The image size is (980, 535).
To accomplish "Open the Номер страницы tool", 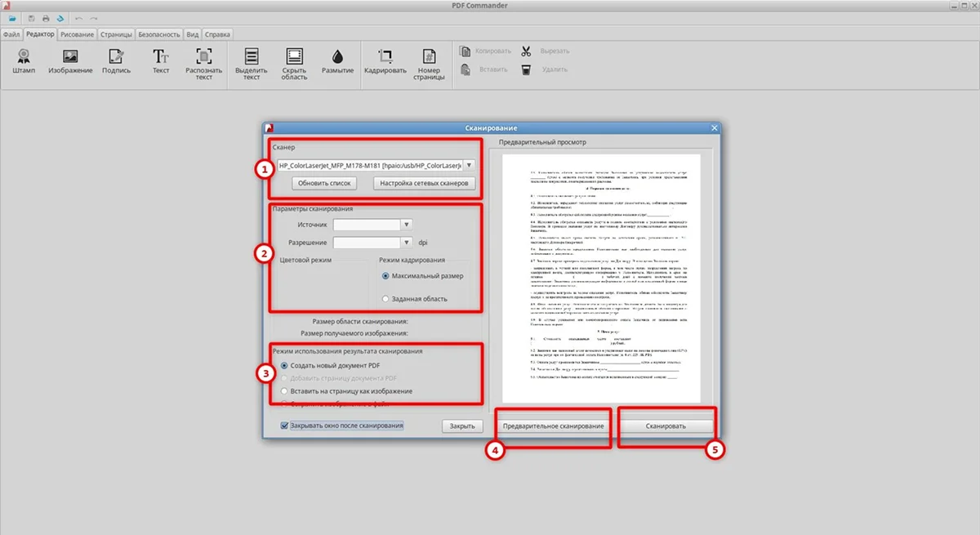I will tap(428, 57).
